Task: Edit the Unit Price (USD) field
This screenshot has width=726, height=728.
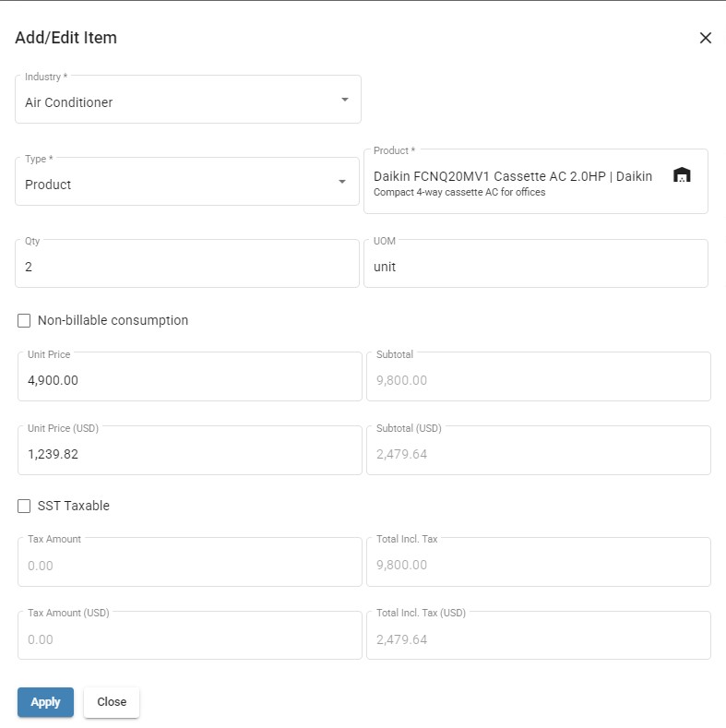Action: pos(190,450)
